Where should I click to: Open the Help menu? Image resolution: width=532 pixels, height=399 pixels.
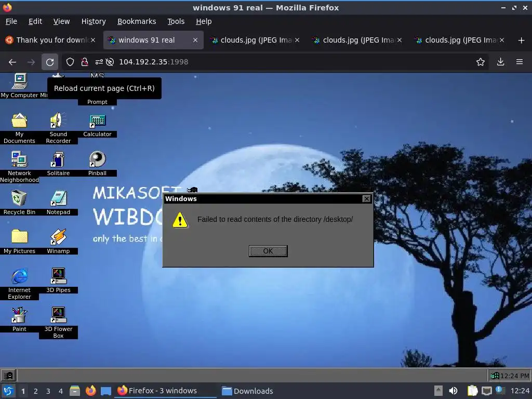[204, 21]
